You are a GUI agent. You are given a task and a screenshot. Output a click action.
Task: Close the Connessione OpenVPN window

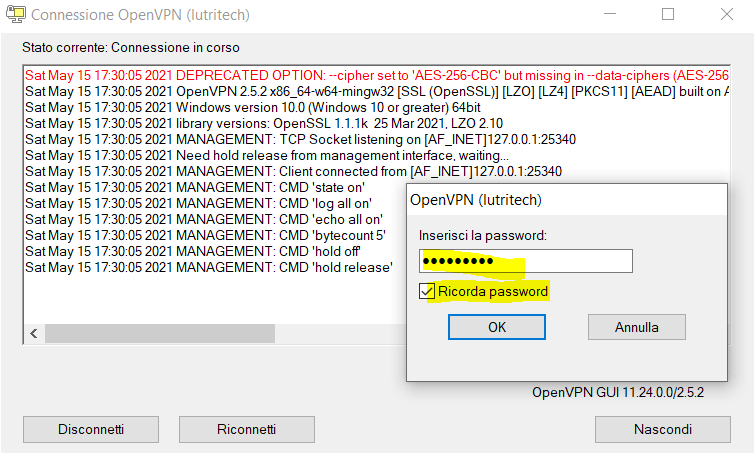(x=727, y=14)
